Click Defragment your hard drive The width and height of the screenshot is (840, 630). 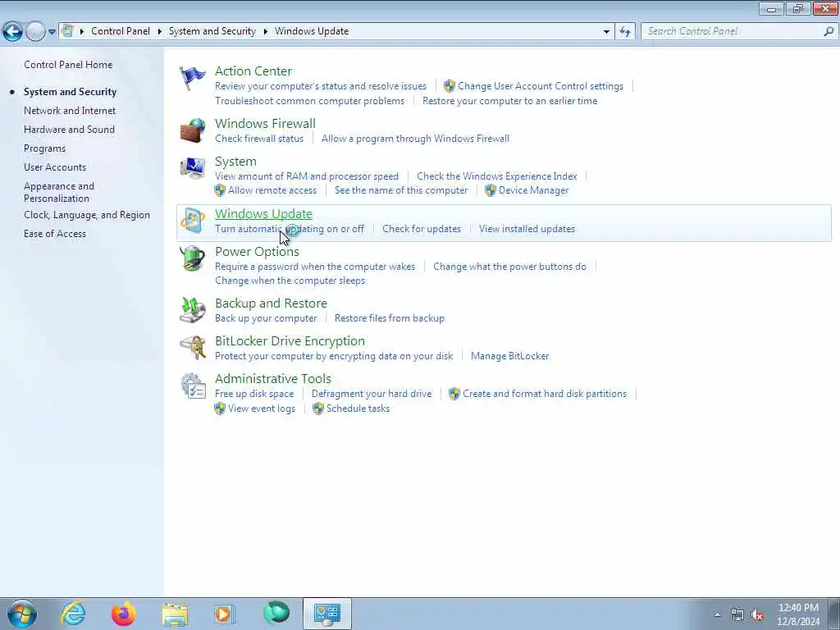[x=372, y=394]
